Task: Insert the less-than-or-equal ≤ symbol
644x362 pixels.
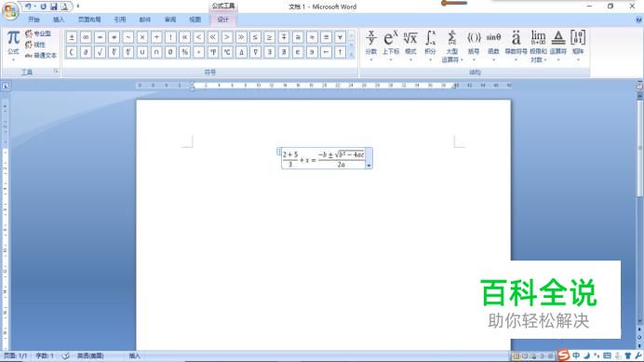Action: coord(255,37)
